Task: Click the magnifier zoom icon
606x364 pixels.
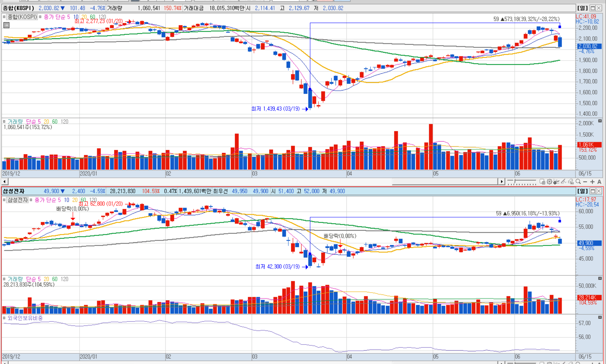Action: click(x=578, y=181)
